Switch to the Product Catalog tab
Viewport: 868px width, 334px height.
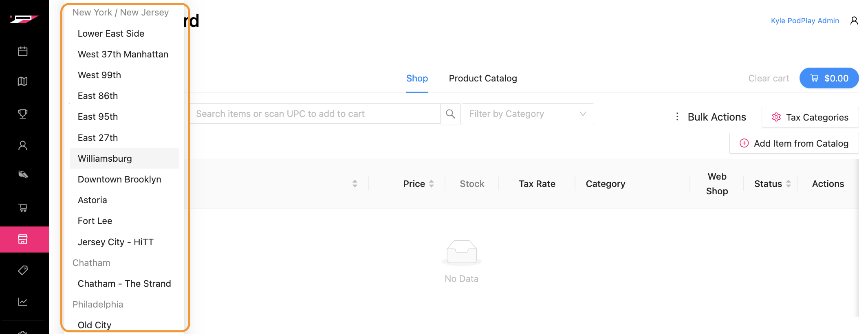coord(483,78)
